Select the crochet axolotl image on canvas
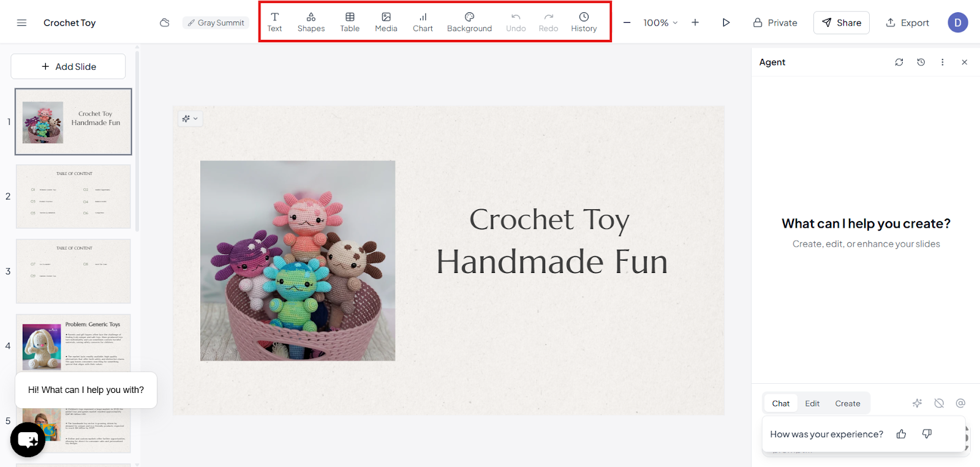Screen dimensions: 980x467 pyautogui.click(x=298, y=261)
